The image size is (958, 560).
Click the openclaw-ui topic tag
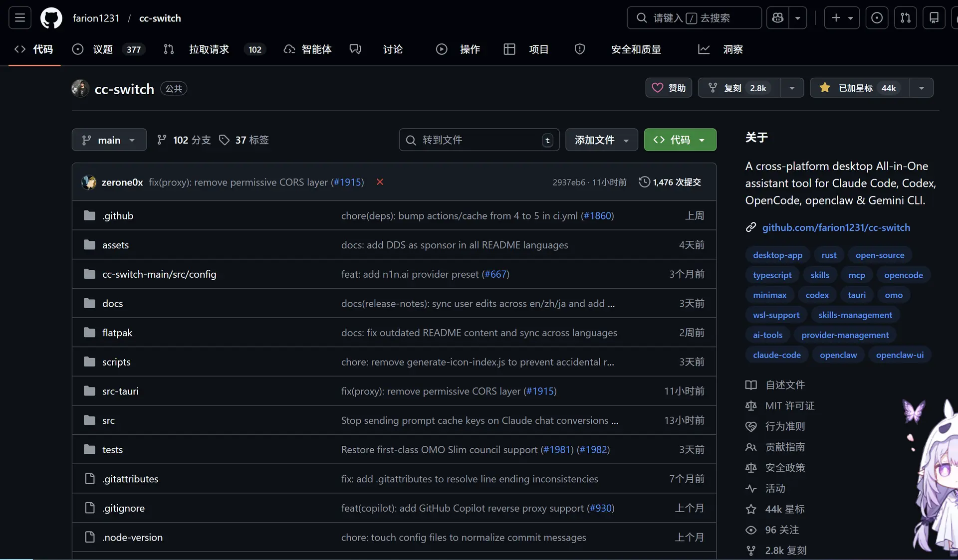tap(900, 355)
